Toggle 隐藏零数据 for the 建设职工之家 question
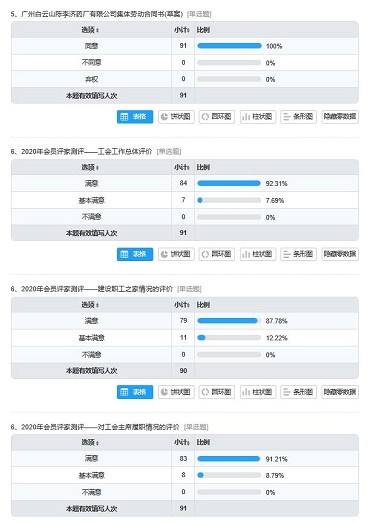 click(340, 392)
